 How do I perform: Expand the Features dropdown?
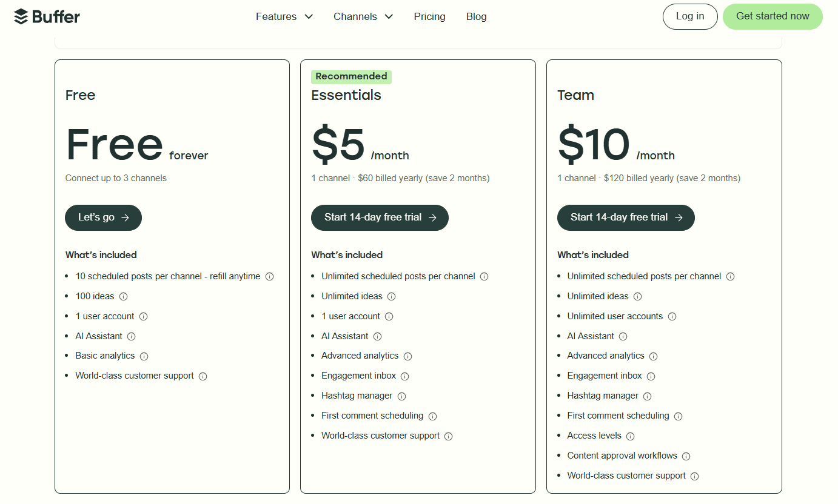coord(284,16)
